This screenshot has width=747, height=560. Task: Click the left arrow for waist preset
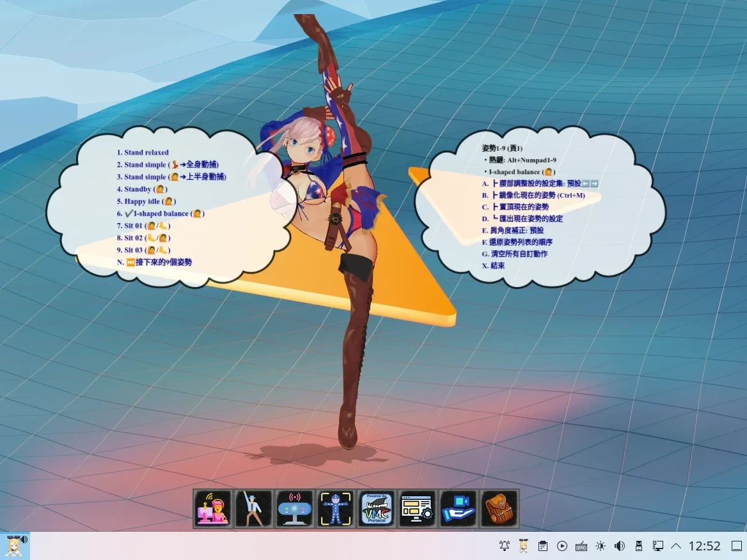pos(585,183)
